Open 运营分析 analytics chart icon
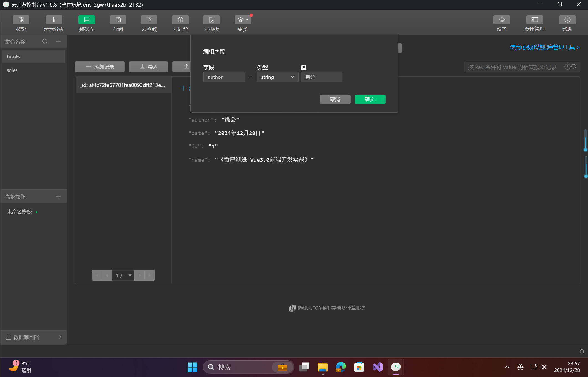Image resolution: width=588 pixels, height=377 pixels. pos(54,20)
